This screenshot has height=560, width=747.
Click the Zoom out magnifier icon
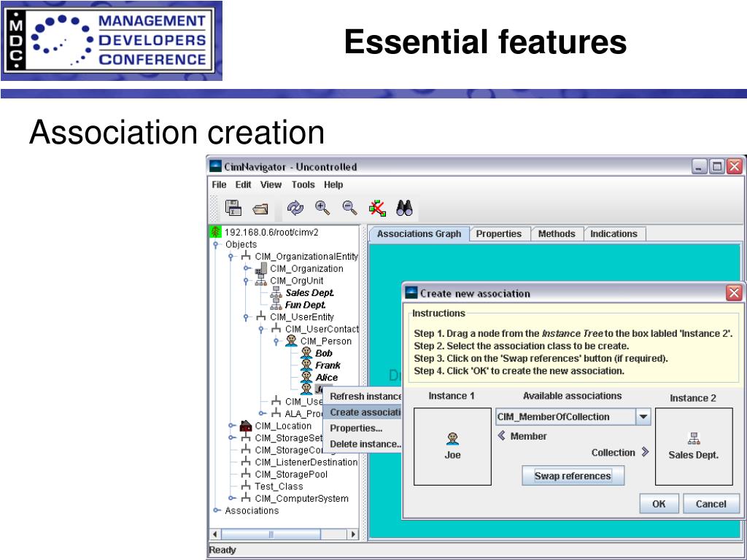pos(349,208)
